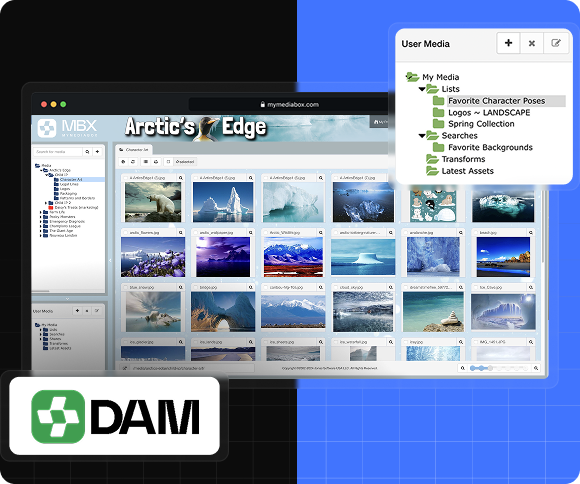Tick the checkbox on the bridge.jpg card

196,287
